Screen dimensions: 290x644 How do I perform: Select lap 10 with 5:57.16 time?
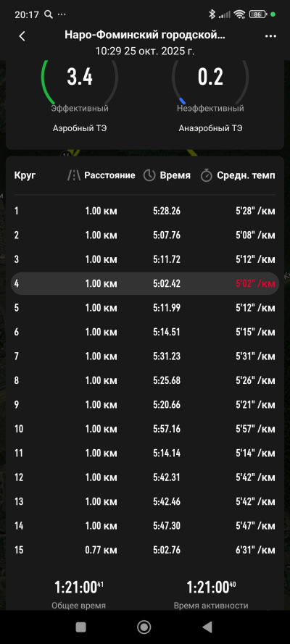point(144,429)
